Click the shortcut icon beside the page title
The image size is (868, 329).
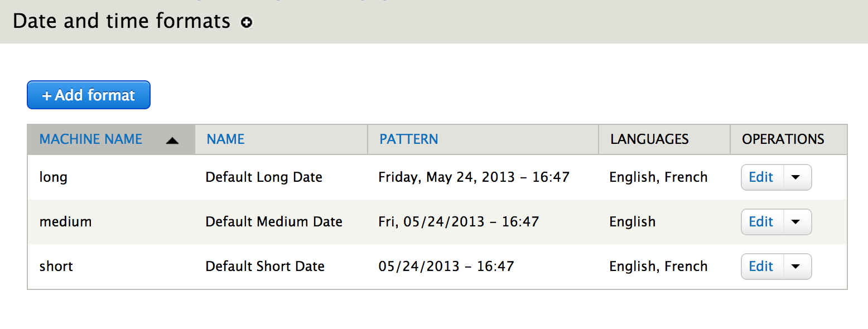(246, 23)
